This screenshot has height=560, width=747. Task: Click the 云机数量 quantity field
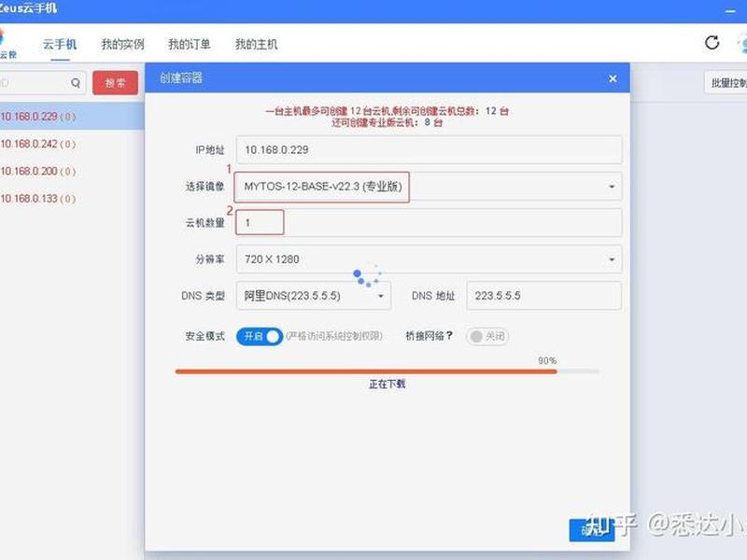point(429,222)
